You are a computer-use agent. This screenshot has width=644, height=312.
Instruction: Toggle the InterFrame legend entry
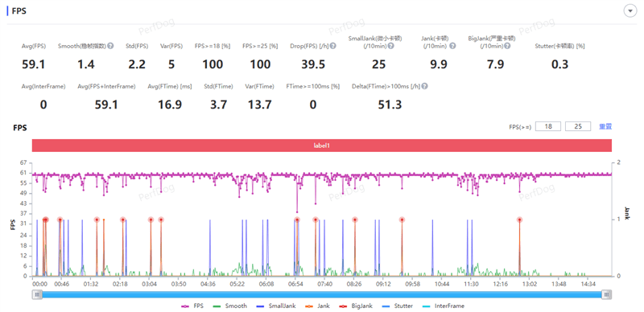pos(444,306)
